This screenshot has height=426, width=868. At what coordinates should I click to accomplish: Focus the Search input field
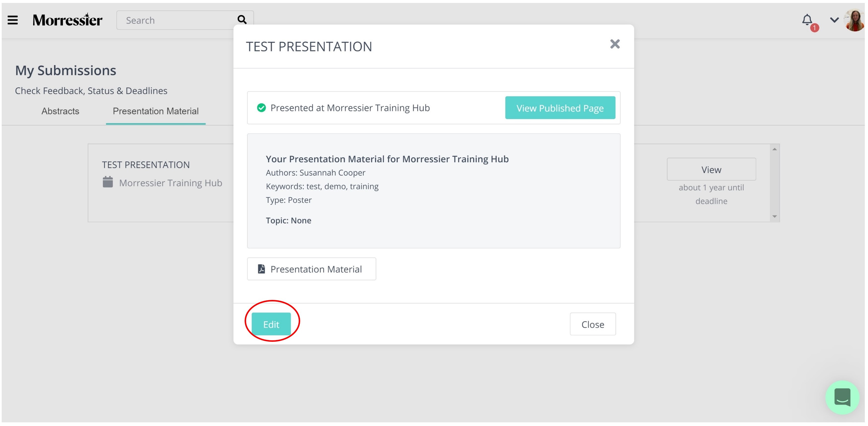pos(178,20)
